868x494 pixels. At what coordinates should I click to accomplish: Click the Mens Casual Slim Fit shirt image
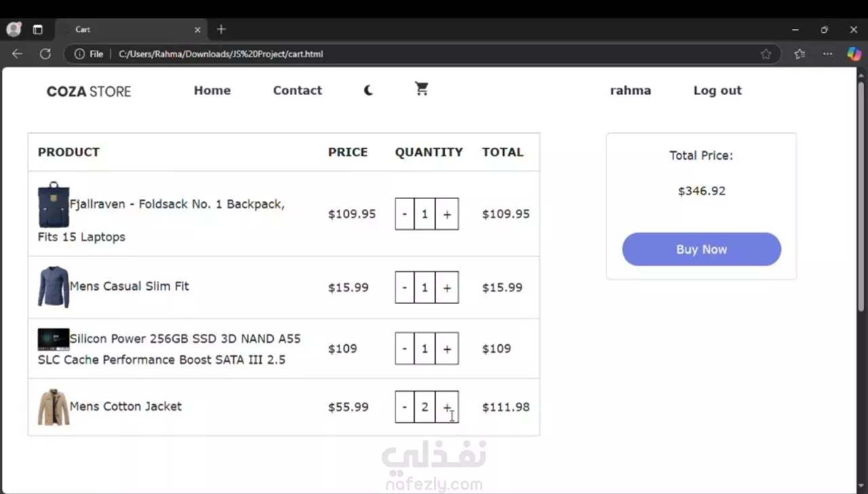click(x=54, y=286)
